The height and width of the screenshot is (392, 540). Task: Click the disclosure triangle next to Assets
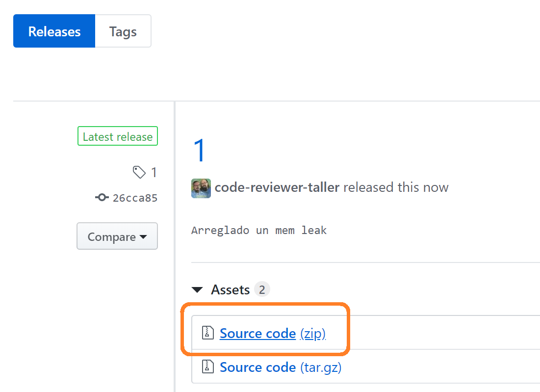tap(198, 289)
